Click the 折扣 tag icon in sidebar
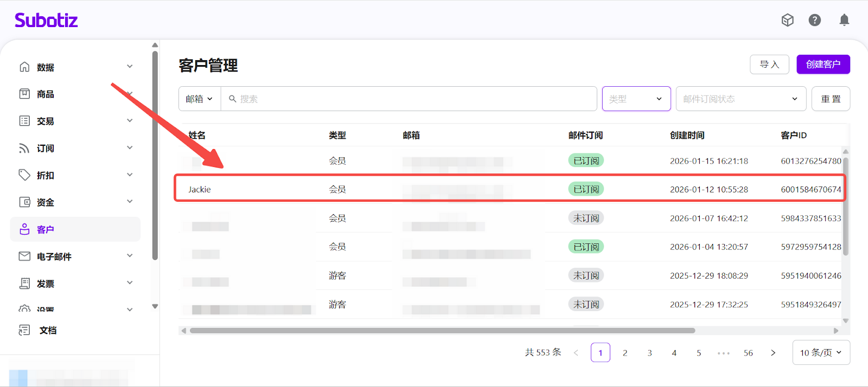868x387 pixels. point(24,175)
